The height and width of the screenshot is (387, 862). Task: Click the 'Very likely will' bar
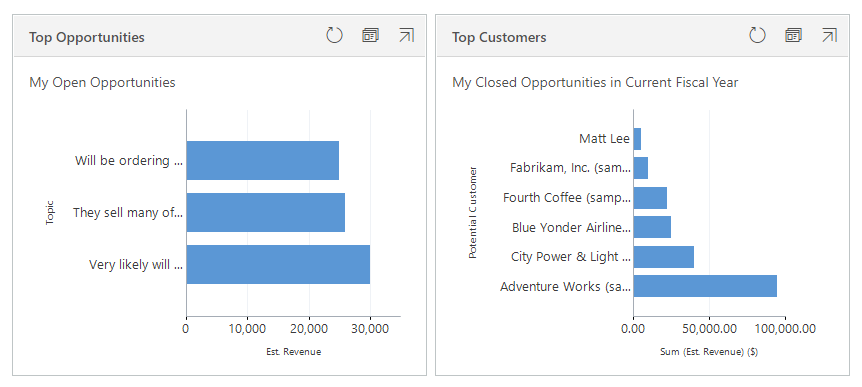[x=278, y=264]
